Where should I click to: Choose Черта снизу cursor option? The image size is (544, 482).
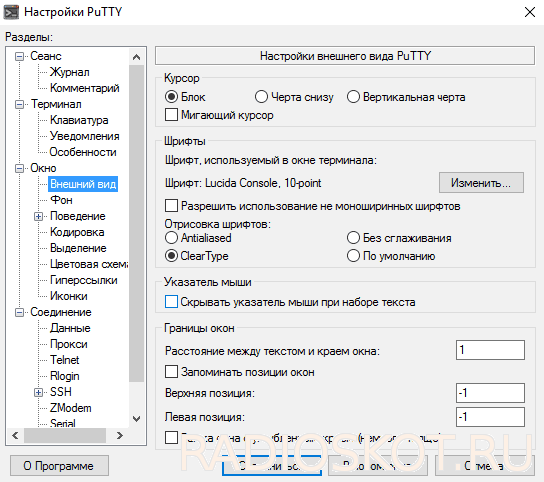[x=261, y=97]
